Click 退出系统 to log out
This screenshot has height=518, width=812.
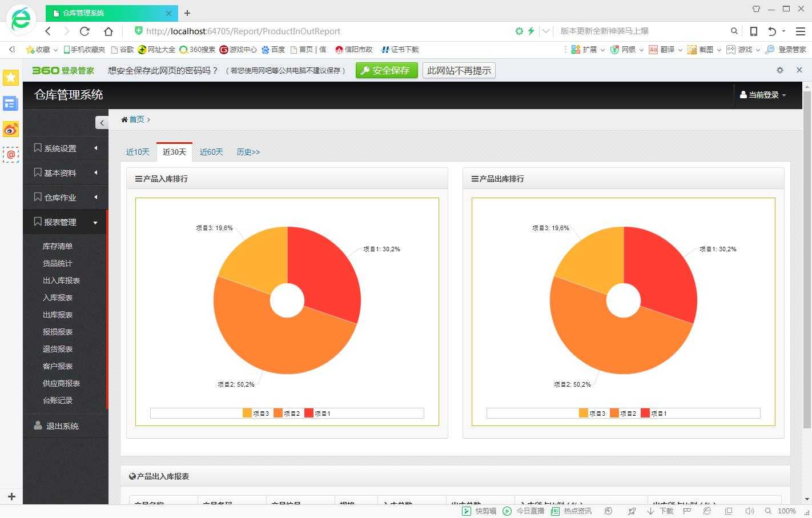coord(65,426)
